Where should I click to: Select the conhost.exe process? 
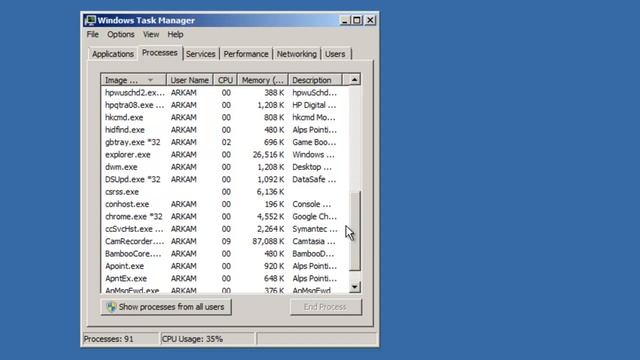(x=224, y=204)
